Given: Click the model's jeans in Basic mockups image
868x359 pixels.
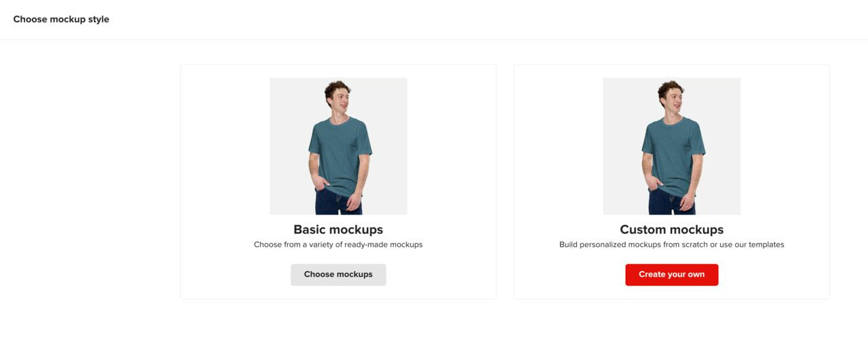Looking at the screenshot, I should point(336,203).
